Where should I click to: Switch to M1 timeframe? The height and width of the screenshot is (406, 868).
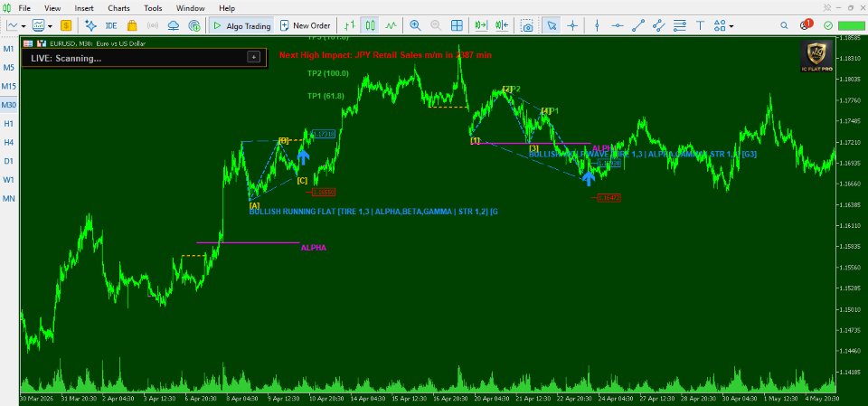(9, 49)
